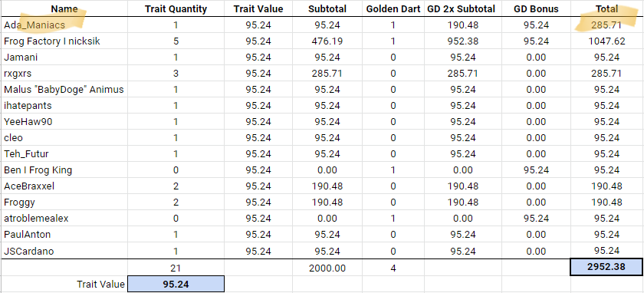Click Frog Factory trait quantity 5 cell

(176, 41)
